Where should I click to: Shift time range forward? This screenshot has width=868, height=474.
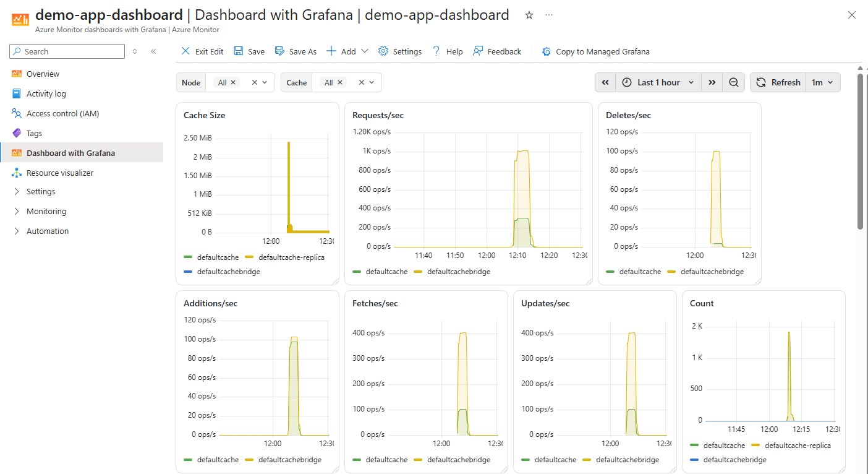click(712, 82)
